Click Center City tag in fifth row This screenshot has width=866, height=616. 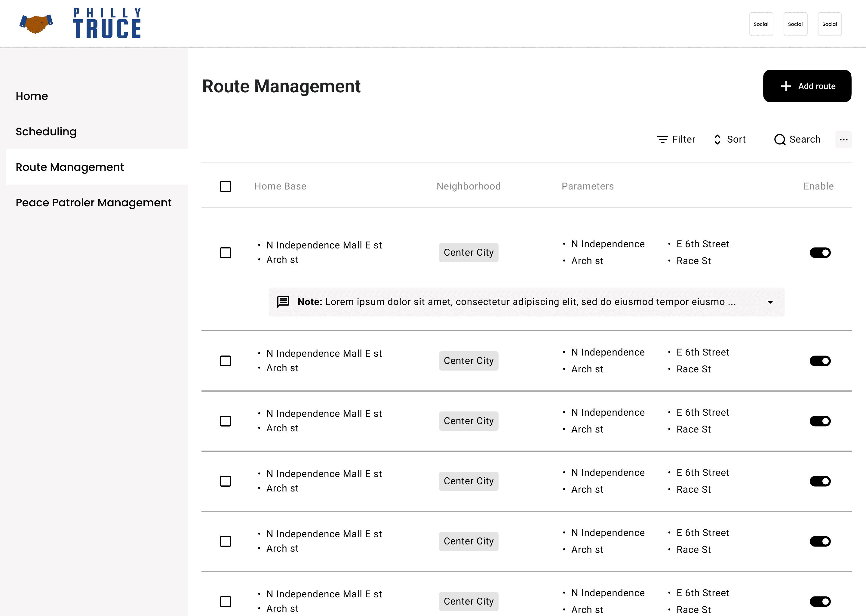(469, 541)
